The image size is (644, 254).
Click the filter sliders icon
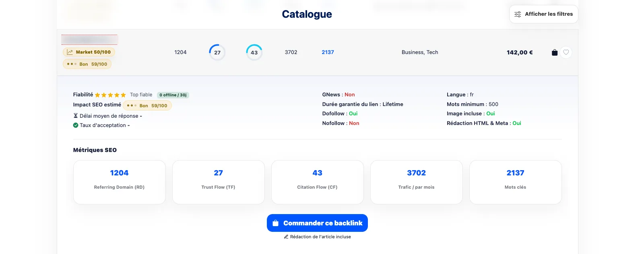point(518,14)
